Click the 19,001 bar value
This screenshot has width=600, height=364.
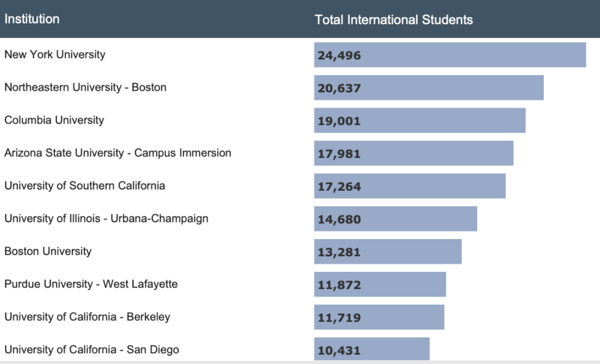click(339, 121)
